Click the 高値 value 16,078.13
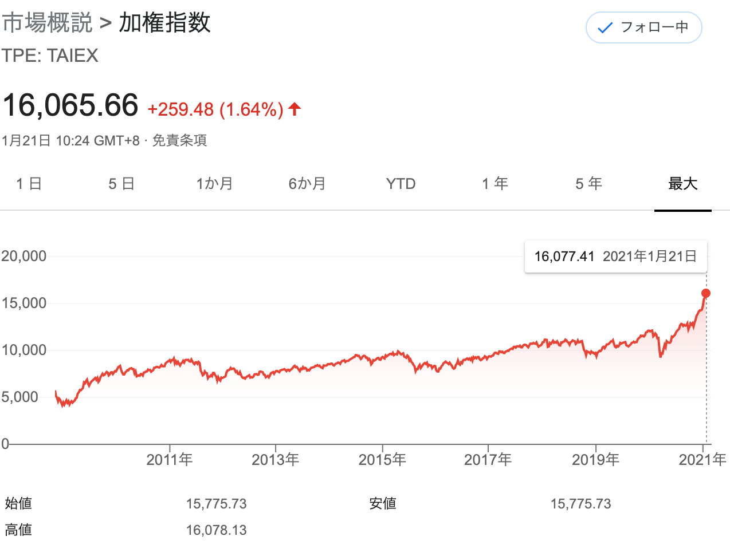Screen dimensions: 730x560 coord(216,530)
